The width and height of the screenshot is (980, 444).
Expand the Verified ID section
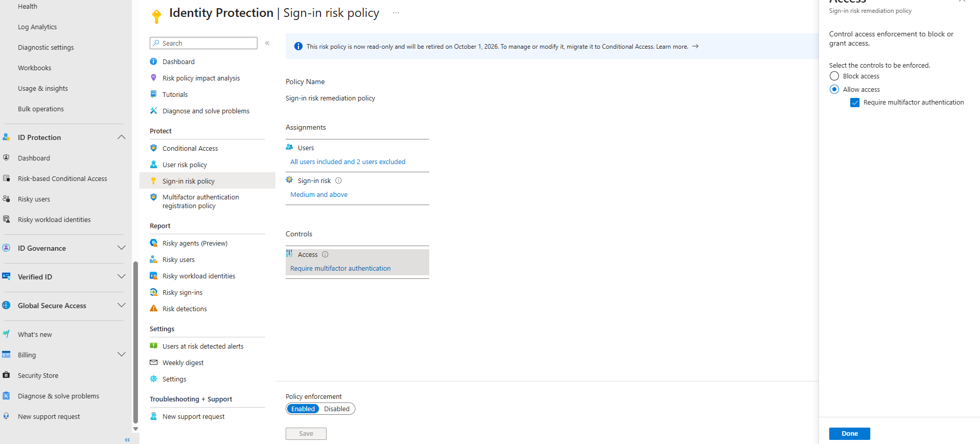(x=122, y=277)
